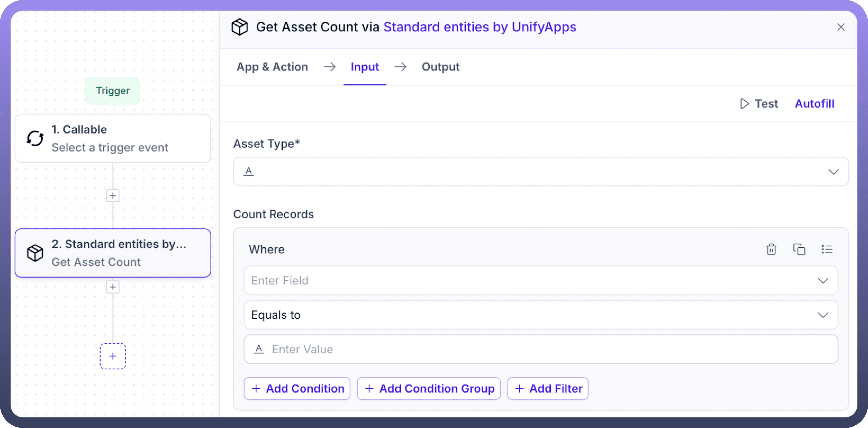Click the Add Condition Group button
Screen dimensions: 868x428
429,389
